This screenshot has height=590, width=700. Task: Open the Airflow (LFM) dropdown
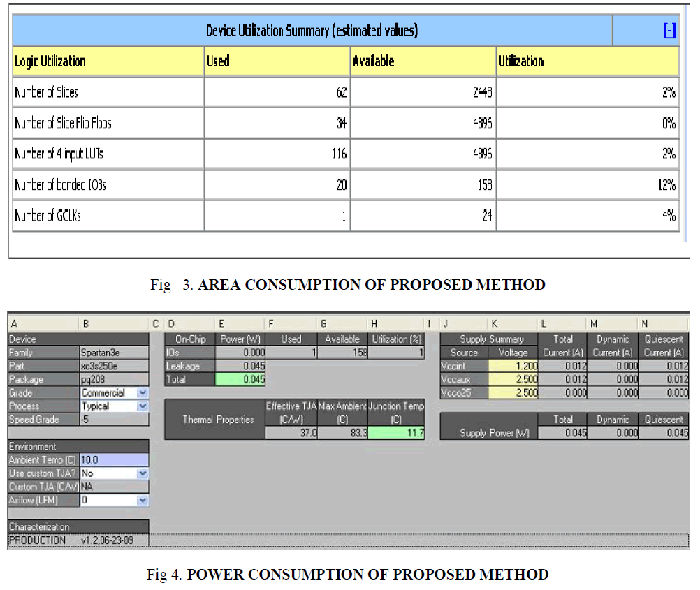(x=143, y=501)
